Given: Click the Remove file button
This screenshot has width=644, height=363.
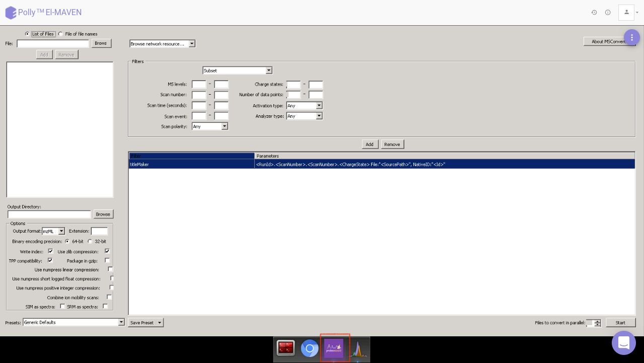Looking at the screenshot, I should point(66,54).
